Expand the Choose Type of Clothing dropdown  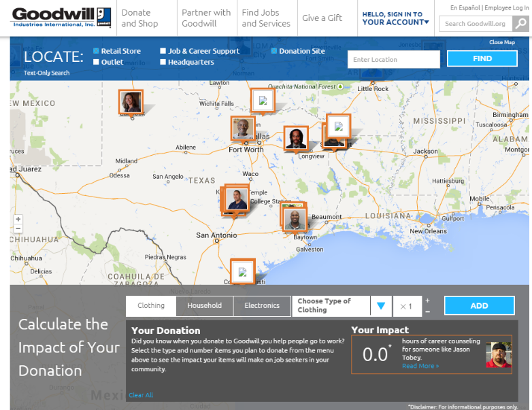[381, 306]
